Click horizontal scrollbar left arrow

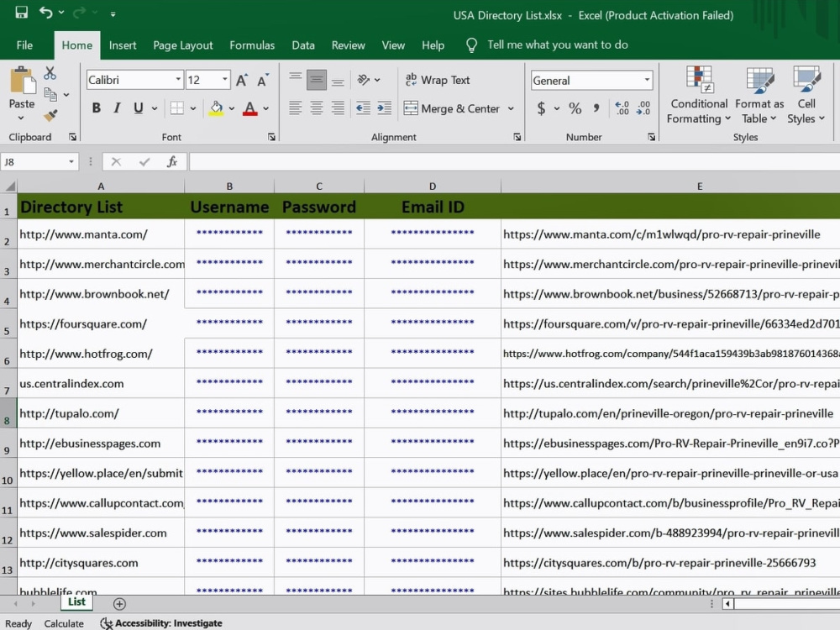point(727,604)
